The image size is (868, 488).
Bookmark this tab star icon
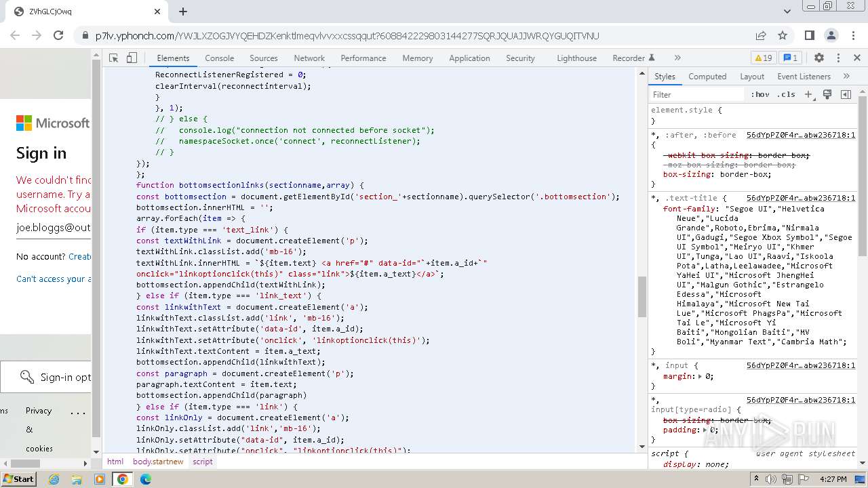coord(783,36)
